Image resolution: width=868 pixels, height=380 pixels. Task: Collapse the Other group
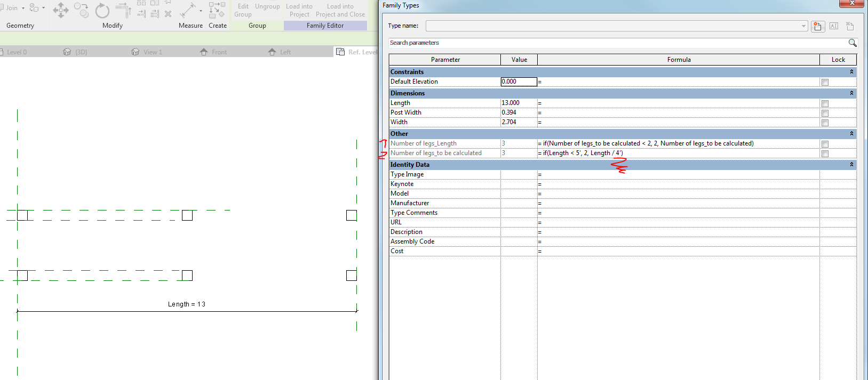851,133
